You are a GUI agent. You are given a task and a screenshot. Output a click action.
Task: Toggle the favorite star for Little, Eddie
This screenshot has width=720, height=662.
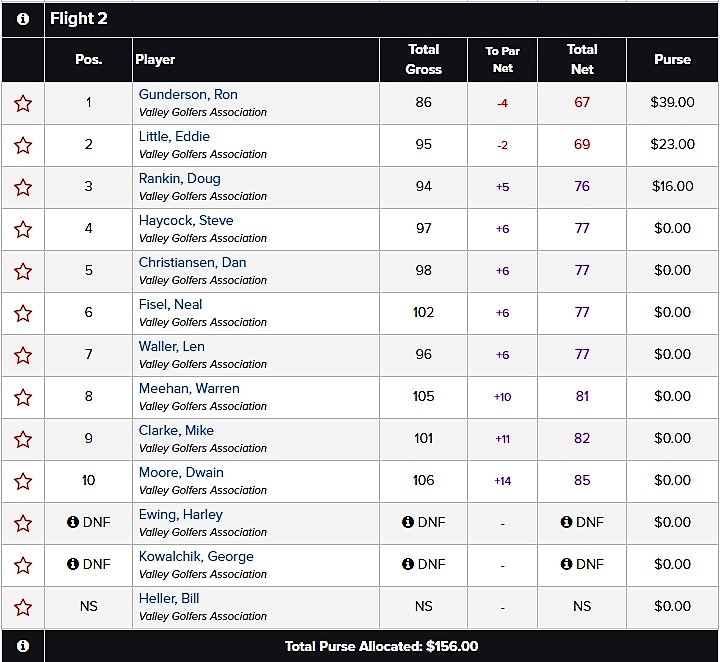23,146
